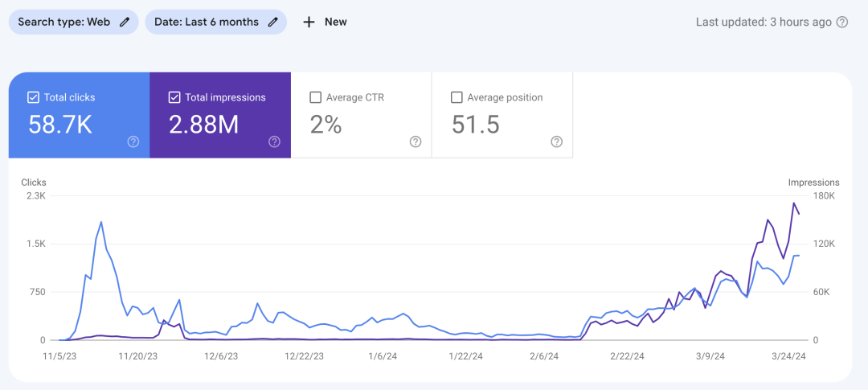Enable the Average position checkbox
The width and height of the screenshot is (868, 390).
[457, 97]
